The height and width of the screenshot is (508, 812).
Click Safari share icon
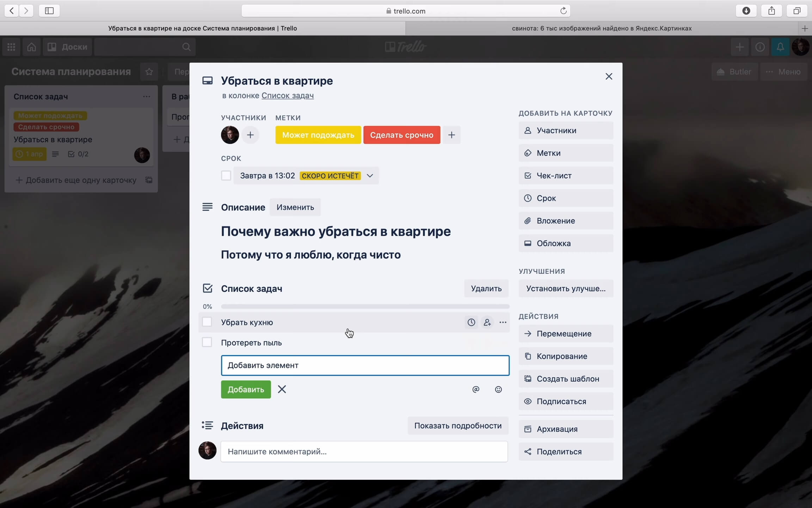coord(771,11)
